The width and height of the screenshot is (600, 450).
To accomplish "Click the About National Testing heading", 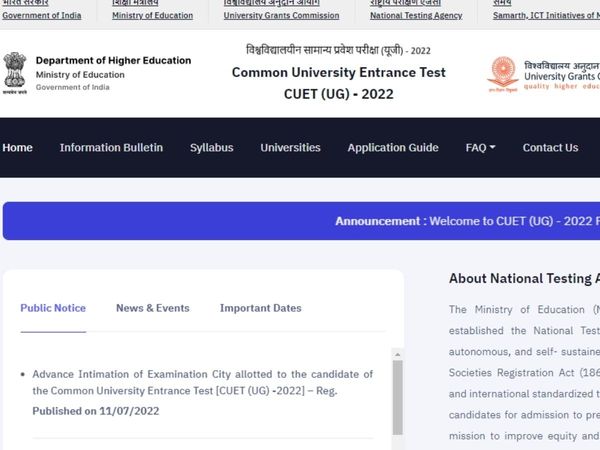I will pyautogui.click(x=524, y=278).
